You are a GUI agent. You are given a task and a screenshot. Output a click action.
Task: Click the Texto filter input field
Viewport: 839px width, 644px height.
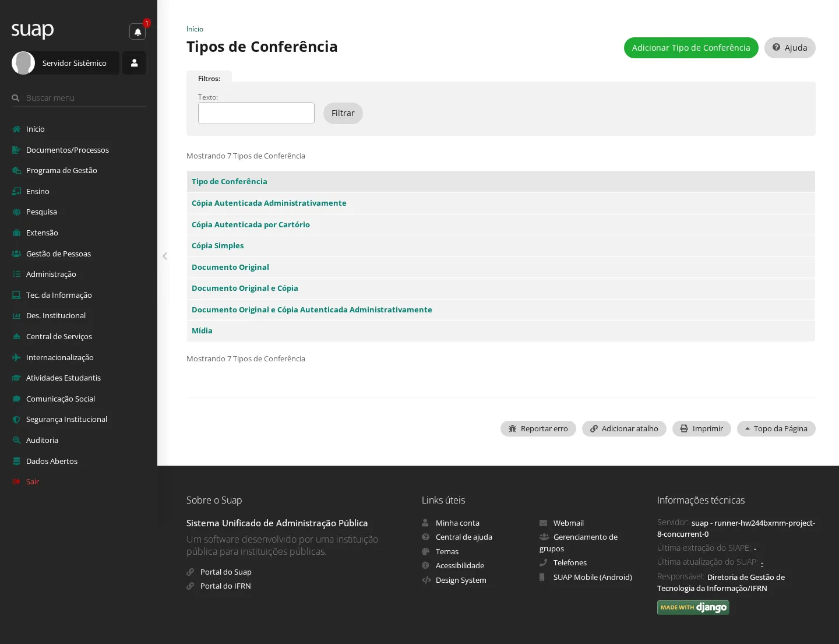click(x=256, y=113)
